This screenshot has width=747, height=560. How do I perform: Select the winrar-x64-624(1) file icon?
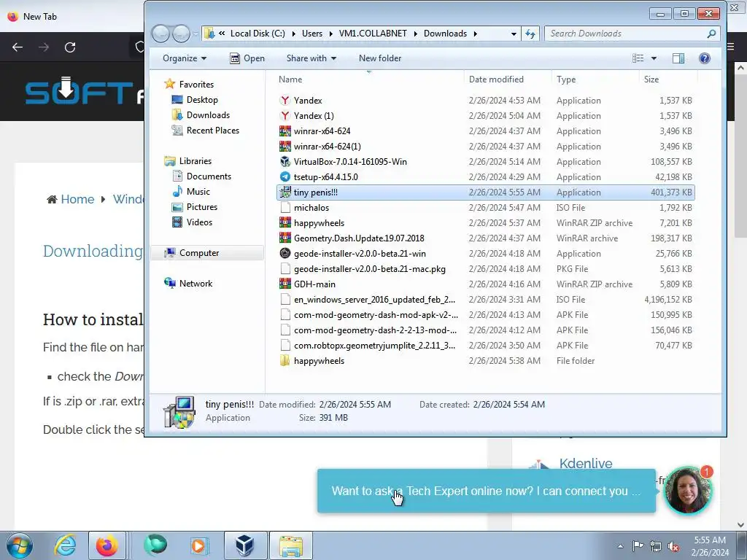click(285, 146)
